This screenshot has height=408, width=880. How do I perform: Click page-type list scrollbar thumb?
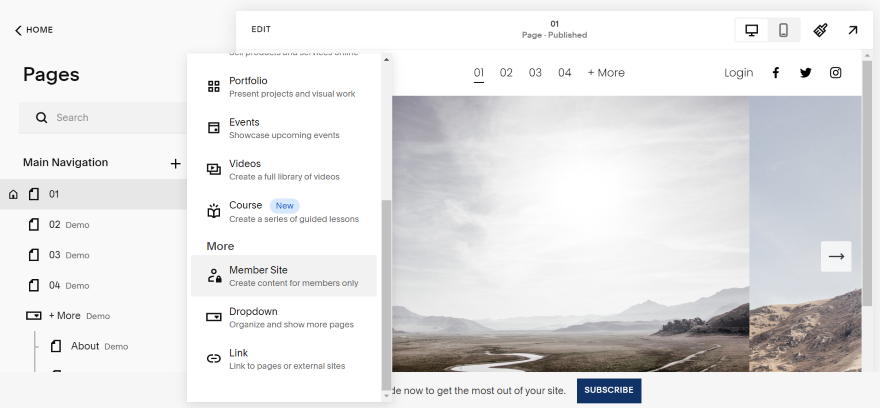point(386,295)
